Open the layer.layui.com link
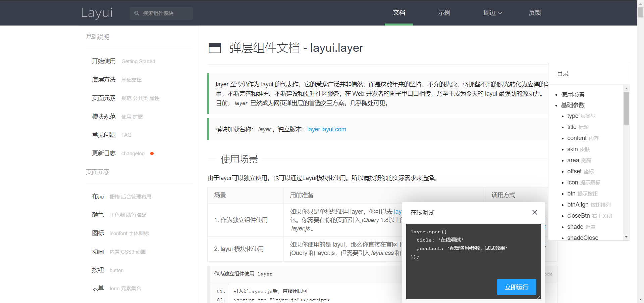Viewport: 644px width, 303px height. coord(326,129)
